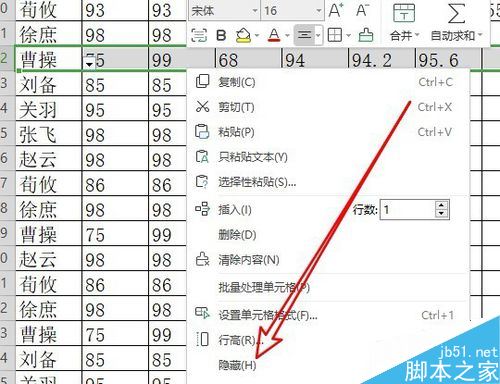Select 删除(D) menu entry
The width and height of the screenshot is (500, 384).
coord(328,235)
